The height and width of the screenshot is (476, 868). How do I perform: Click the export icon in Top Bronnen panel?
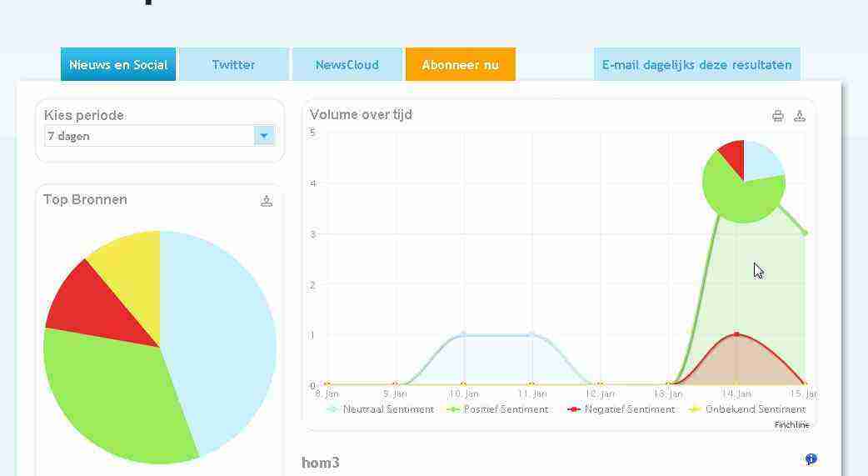pyautogui.click(x=267, y=201)
